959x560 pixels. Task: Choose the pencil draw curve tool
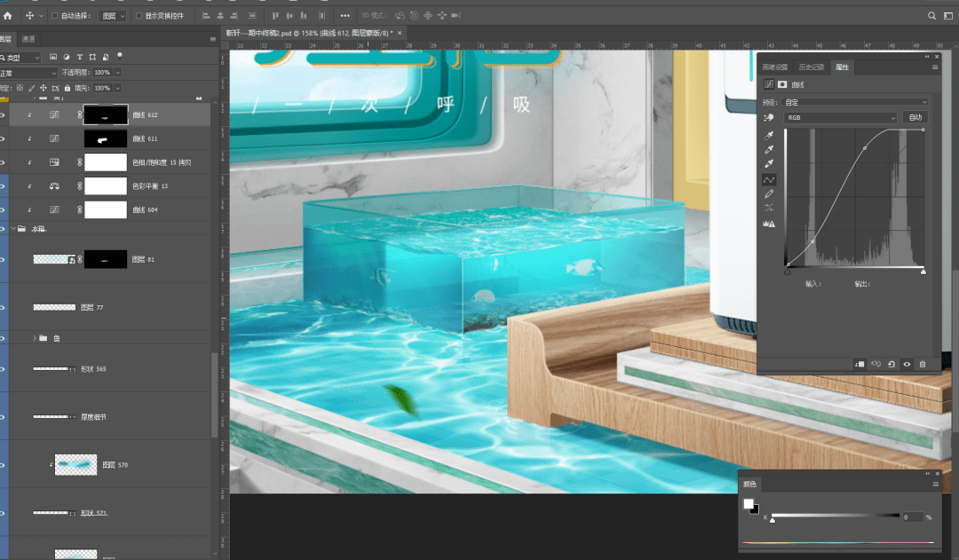click(x=769, y=193)
